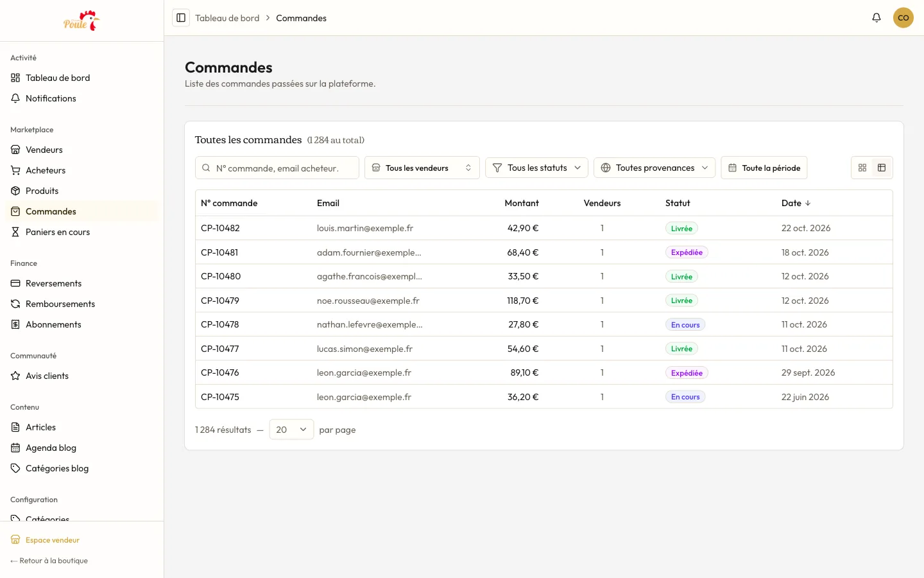Click the Acheteurs cart icon
Image resolution: width=924 pixels, height=578 pixels.
pos(15,170)
